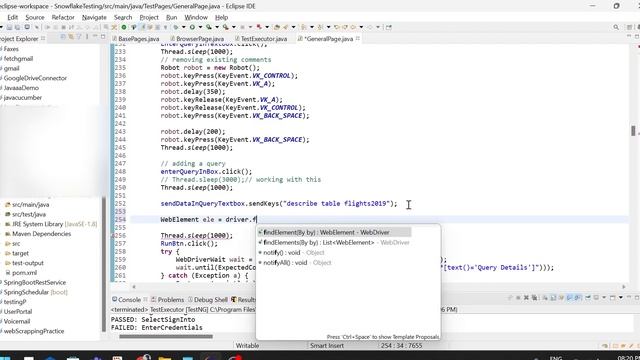Click the Save icon in main toolbar

pos(9,27)
